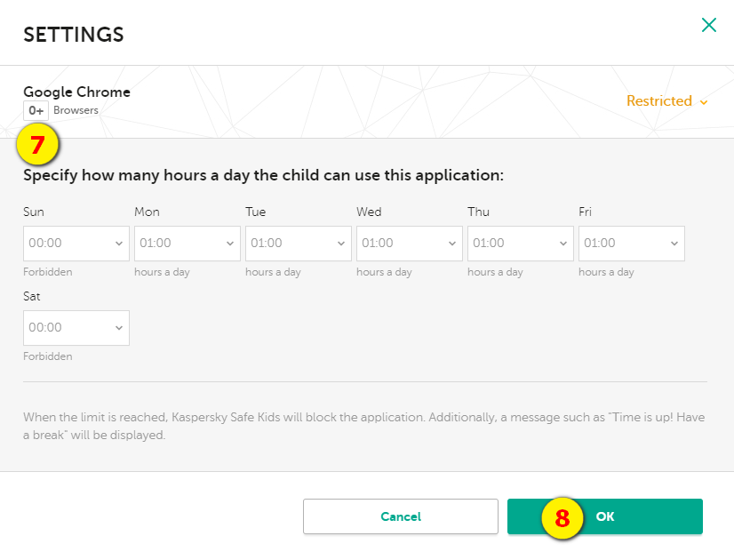
Task: Click the yellow step 7 marker
Action: click(x=37, y=144)
